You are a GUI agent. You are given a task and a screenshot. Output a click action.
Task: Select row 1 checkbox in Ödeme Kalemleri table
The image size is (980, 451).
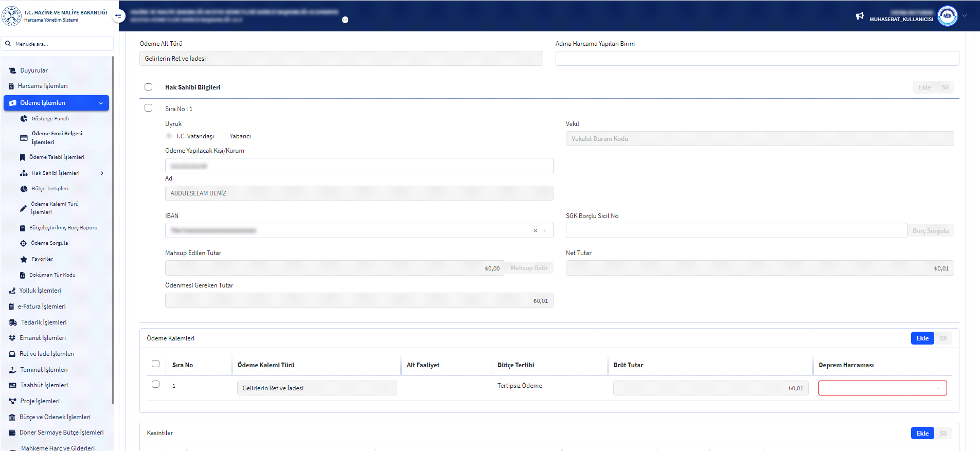[x=156, y=384]
